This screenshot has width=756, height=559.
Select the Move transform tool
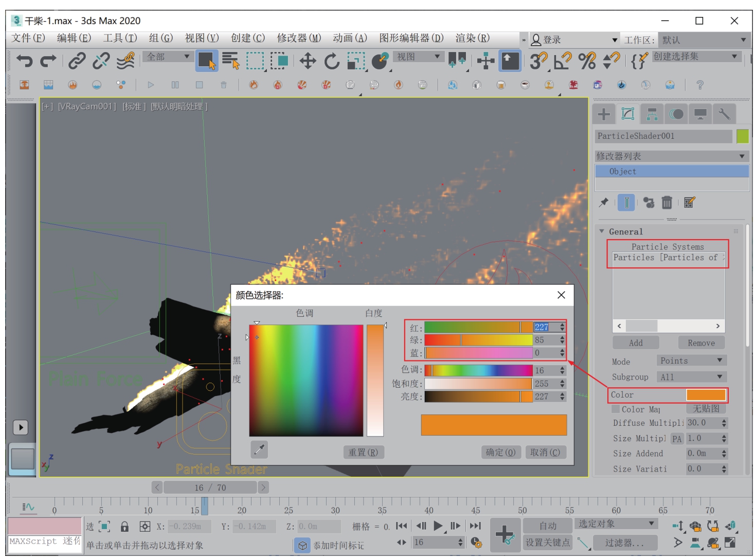[308, 61]
